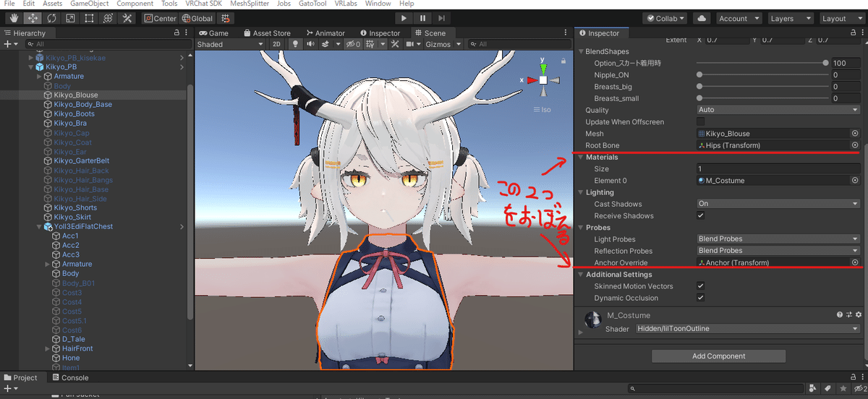This screenshot has width=868, height=399.
Task: Open the MeshSplitter menu
Action: 250,4
